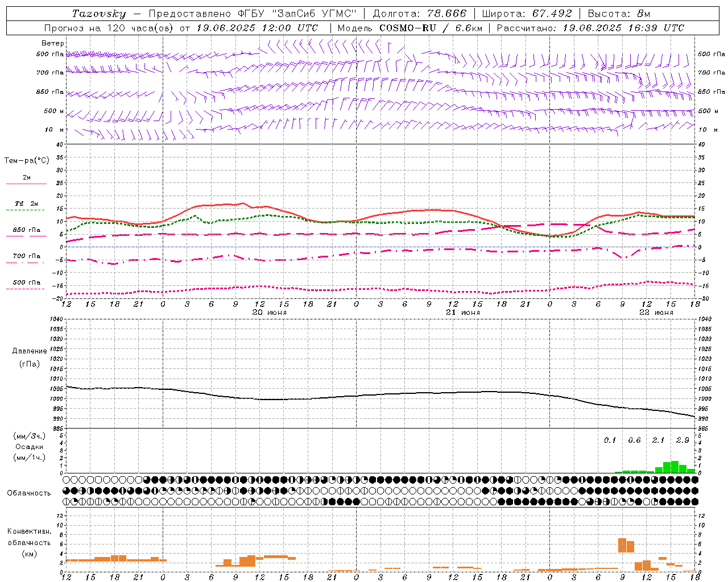The image size is (728, 582).
Task: Click the 20 июня date label
Action: click(x=270, y=313)
